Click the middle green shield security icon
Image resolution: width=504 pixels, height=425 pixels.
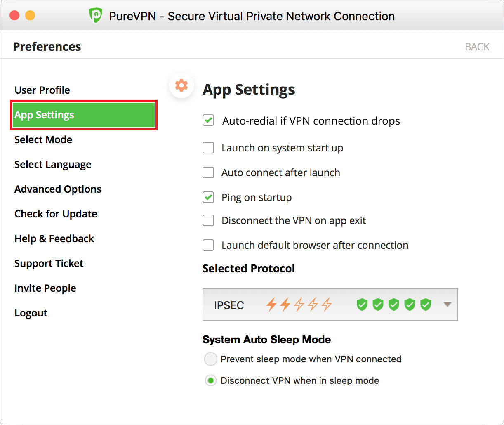(393, 304)
